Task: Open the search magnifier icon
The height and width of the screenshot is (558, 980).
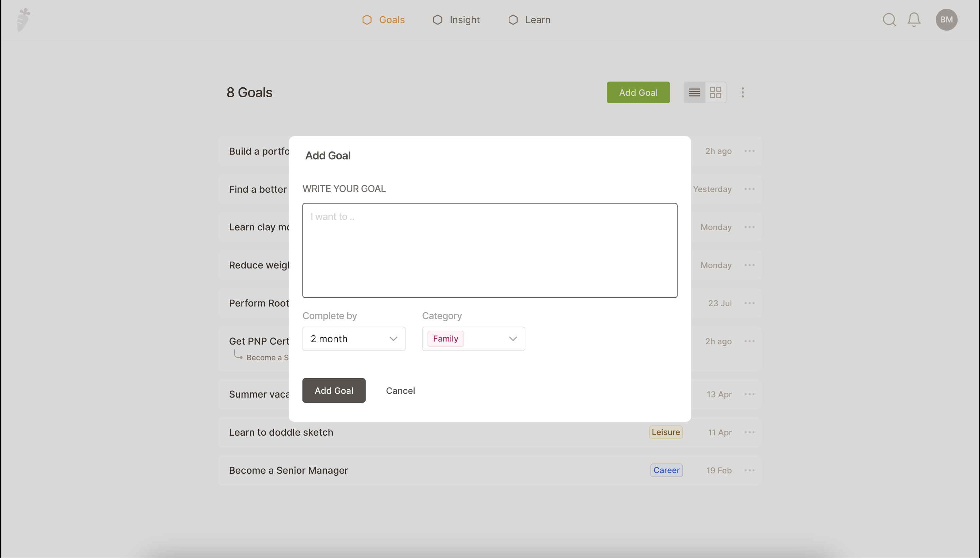Action: [889, 20]
